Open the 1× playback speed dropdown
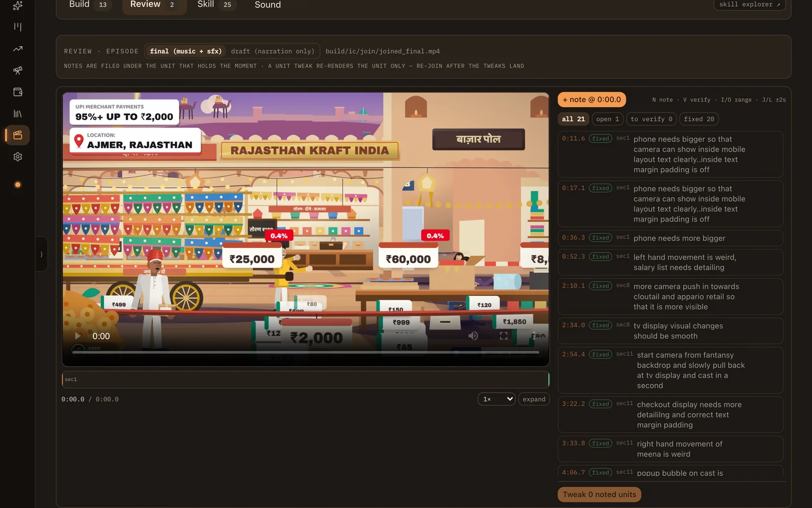The width and height of the screenshot is (812, 508). [496, 399]
